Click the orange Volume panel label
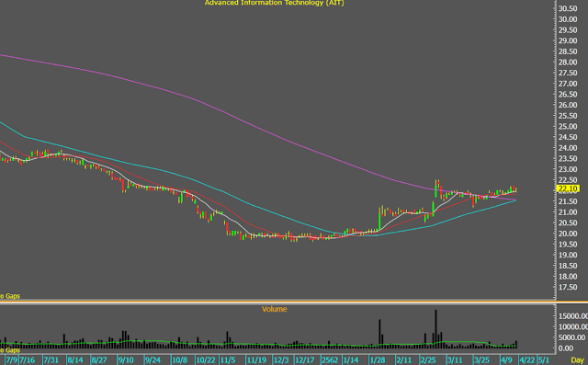 pos(274,309)
